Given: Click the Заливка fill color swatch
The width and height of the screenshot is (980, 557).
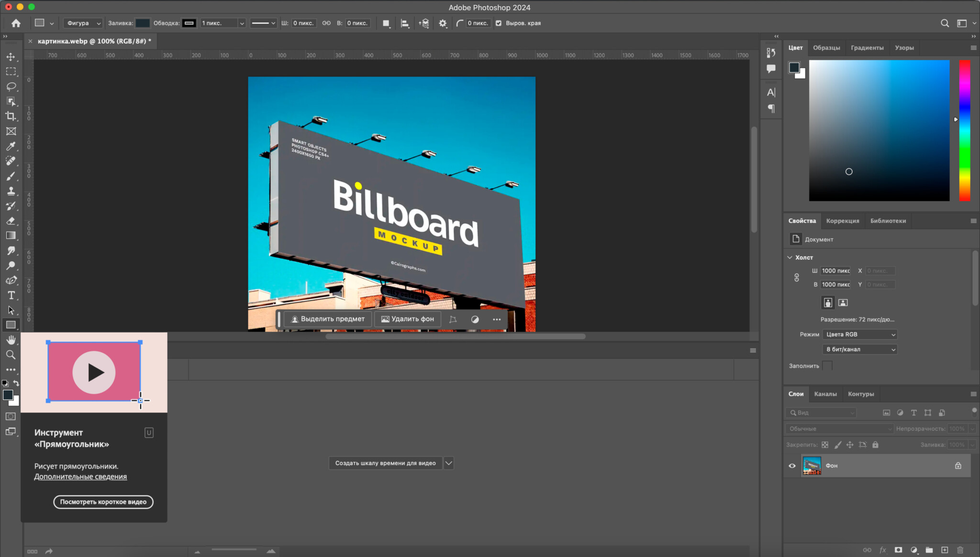Looking at the screenshot, I should point(142,23).
